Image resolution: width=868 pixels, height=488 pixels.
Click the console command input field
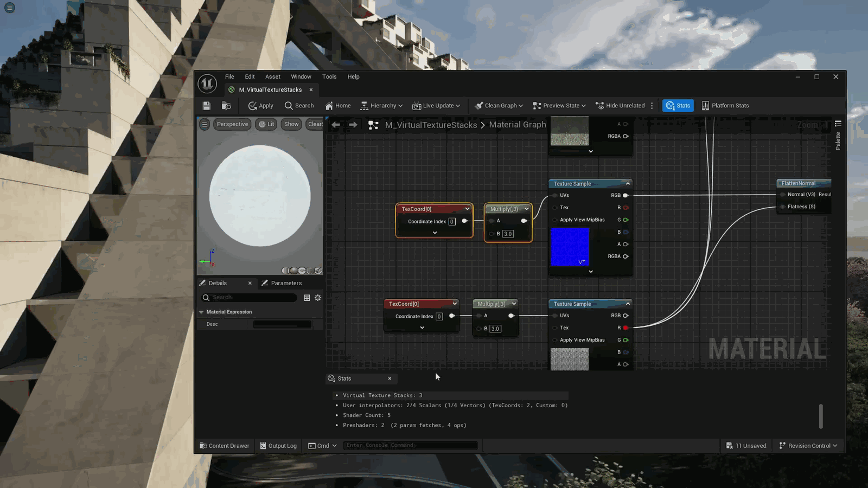411,446
